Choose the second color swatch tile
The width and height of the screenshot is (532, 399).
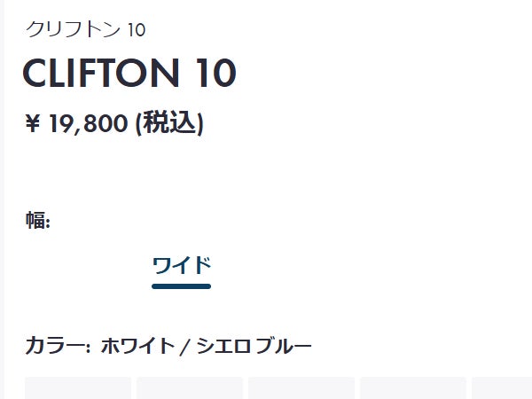(190, 388)
